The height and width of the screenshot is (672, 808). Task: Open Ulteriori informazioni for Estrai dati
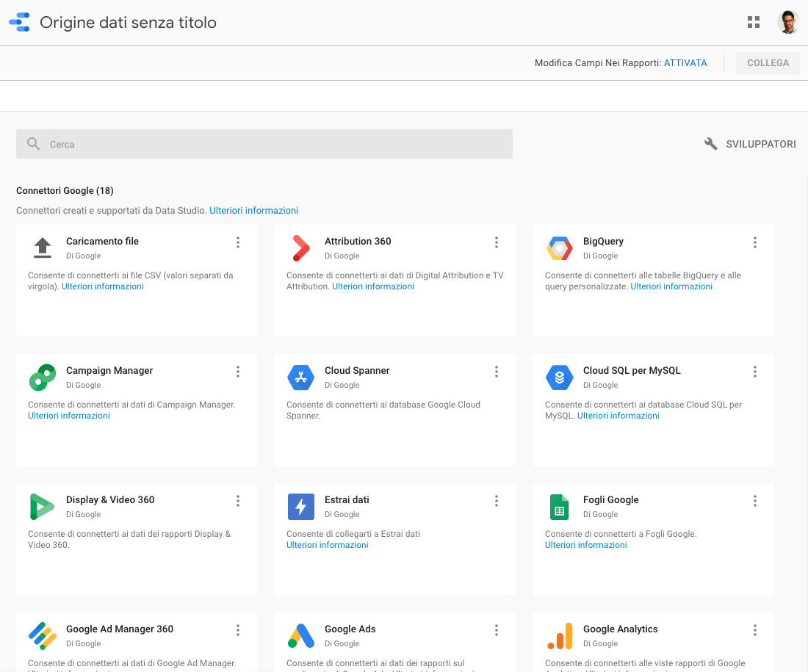pos(328,545)
